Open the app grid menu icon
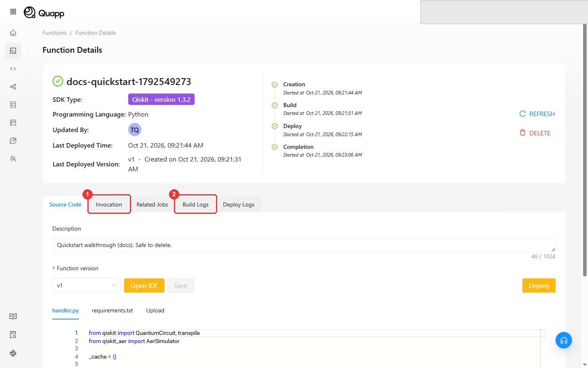 coord(13,12)
